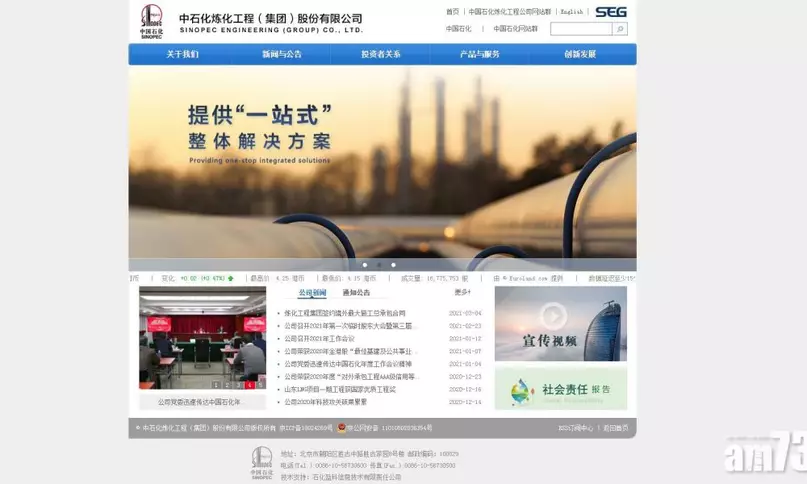Select slide 5 of news photos
807x484 pixels.
click(261, 385)
